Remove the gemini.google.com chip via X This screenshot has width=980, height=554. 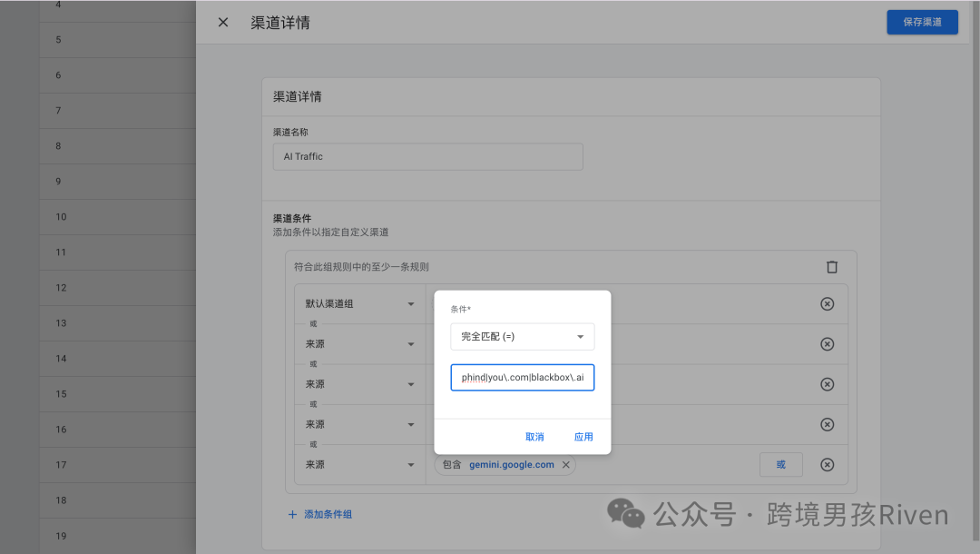(565, 465)
